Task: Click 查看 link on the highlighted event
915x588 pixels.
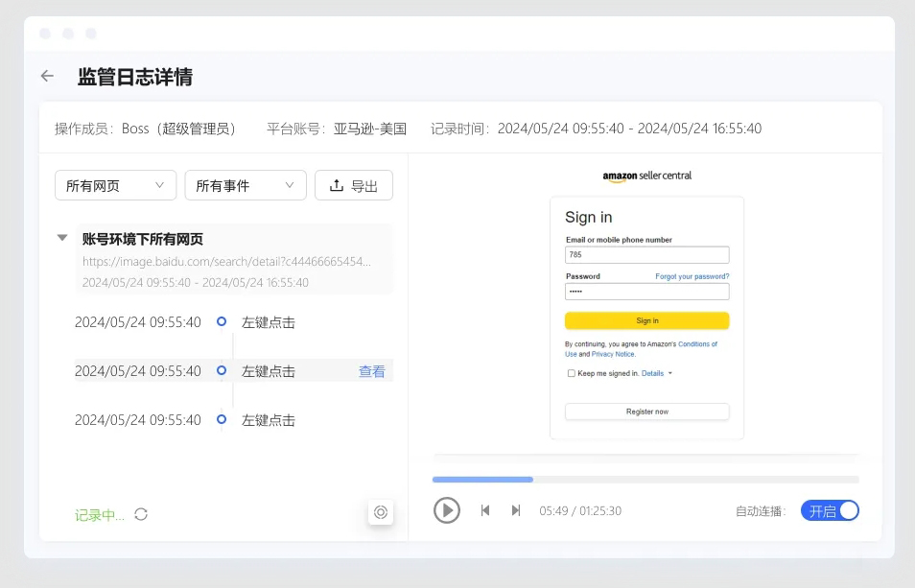Action: click(x=371, y=371)
